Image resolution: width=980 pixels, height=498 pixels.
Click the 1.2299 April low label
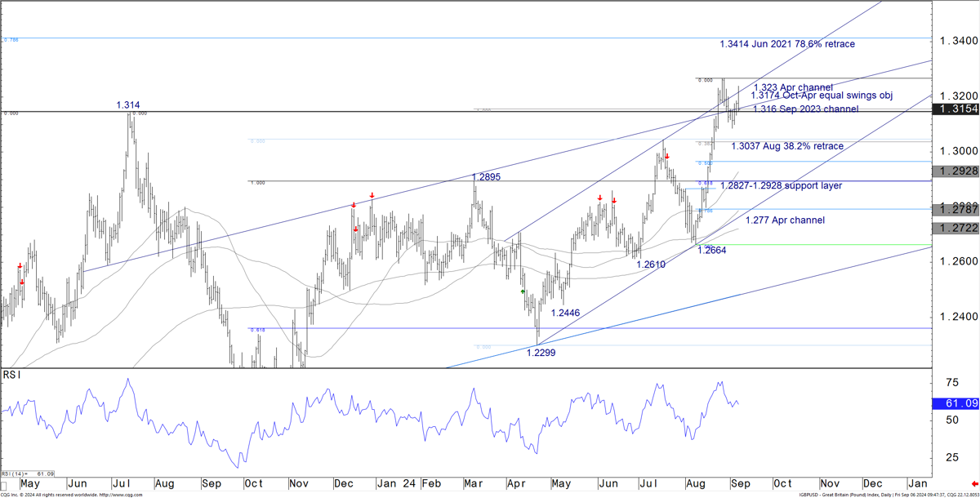541,353
